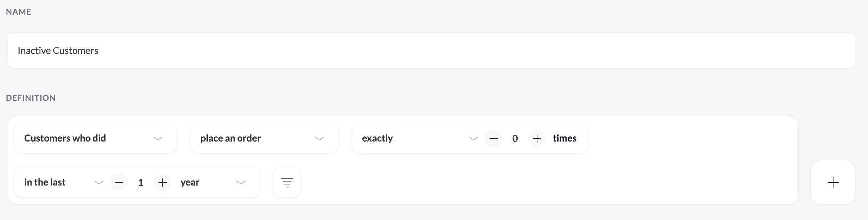This screenshot has width=868, height=220.
Task: Click the '0' order count value
Action: (x=515, y=138)
